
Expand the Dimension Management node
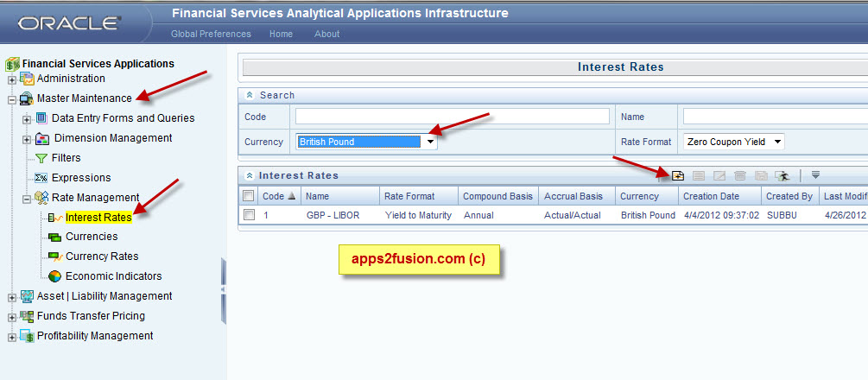coord(27,139)
